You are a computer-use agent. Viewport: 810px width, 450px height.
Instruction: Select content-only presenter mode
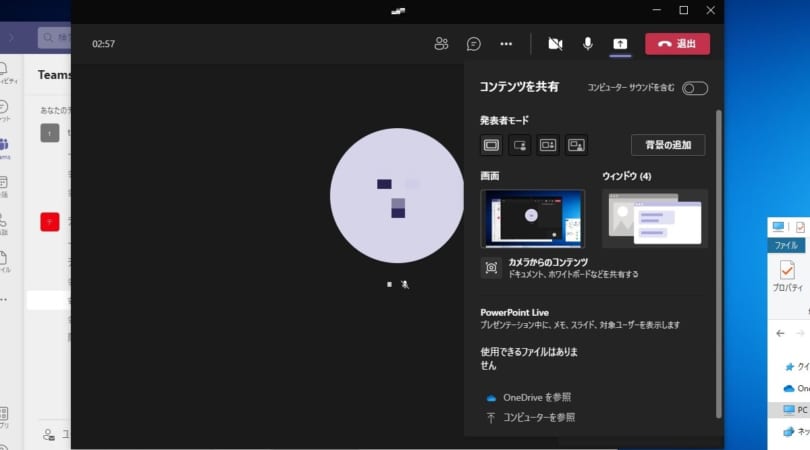(491, 145)
